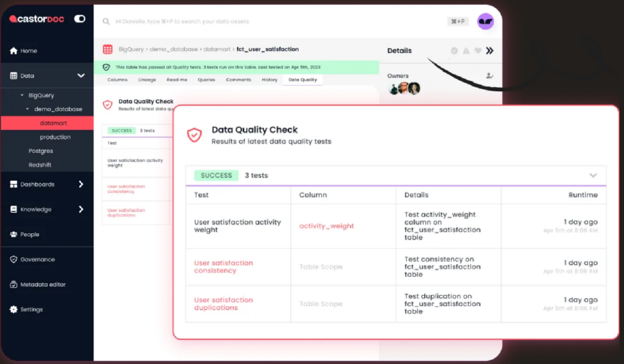Select the production schema

[55, 137]
